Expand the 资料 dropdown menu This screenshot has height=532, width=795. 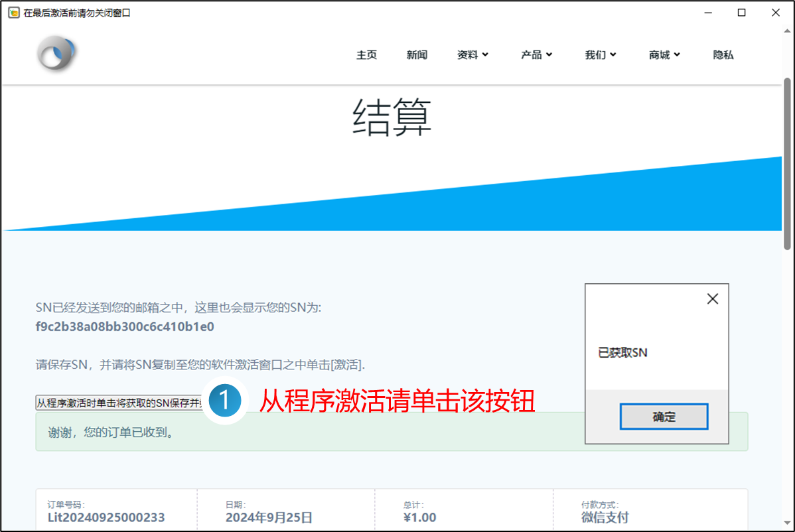coord(472,55)
